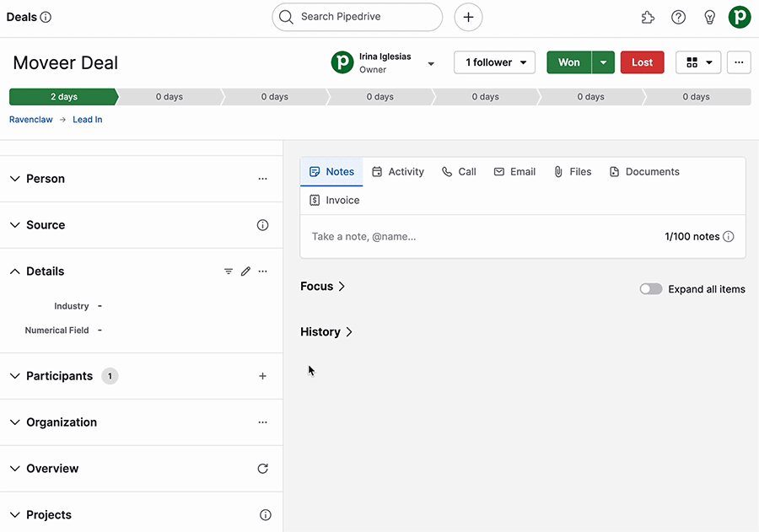
Task: Switch to the Files tab
Action: 573,172
